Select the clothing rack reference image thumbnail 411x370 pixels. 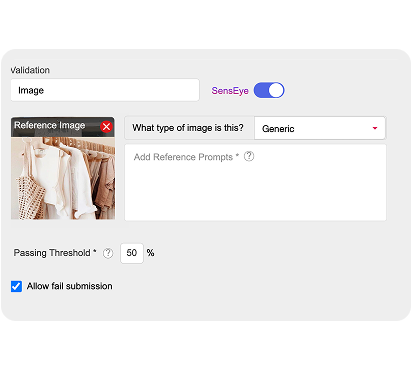pyautogui.click(x=63, y=178)
